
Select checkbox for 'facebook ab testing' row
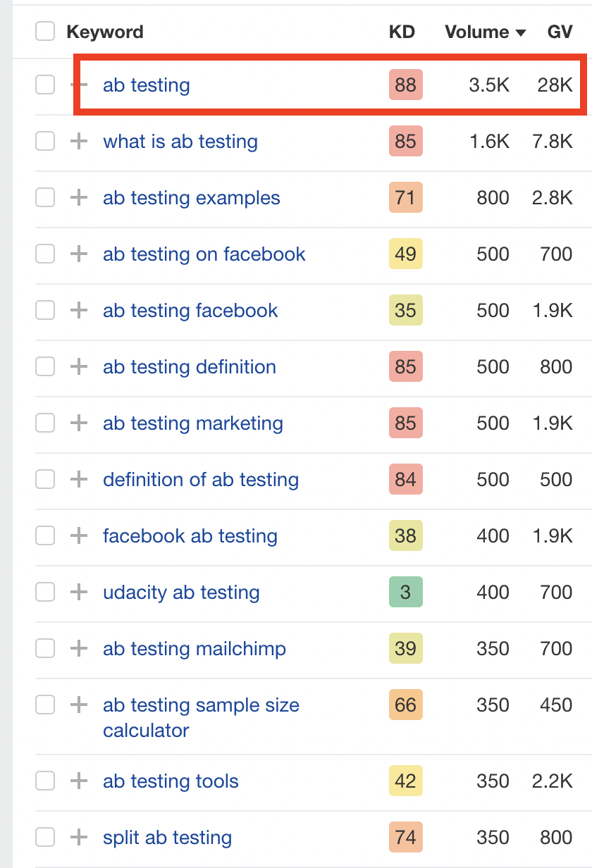pos(45,536)
